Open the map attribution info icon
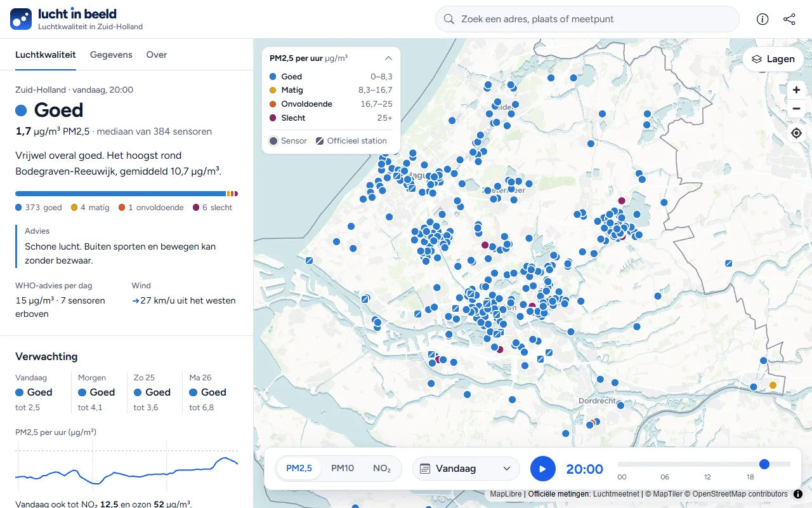This screenshot has width=812, height=508. click(x=799, y=493)
